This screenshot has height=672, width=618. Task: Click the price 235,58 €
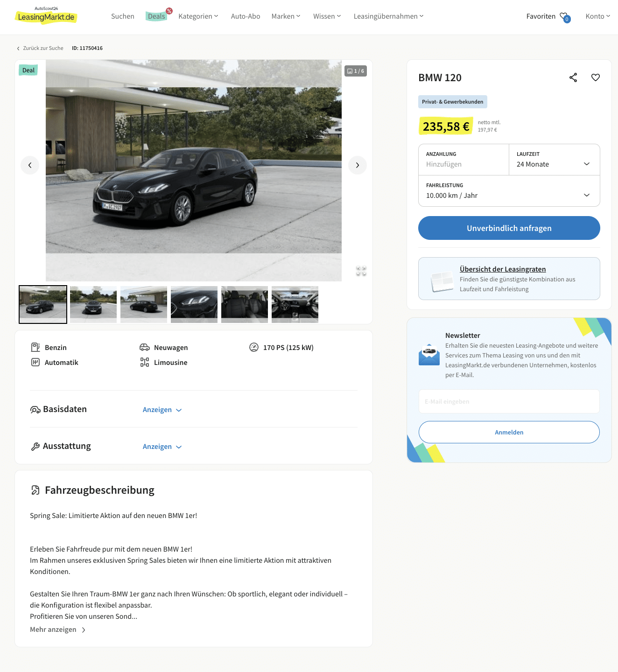coord(446,126)
